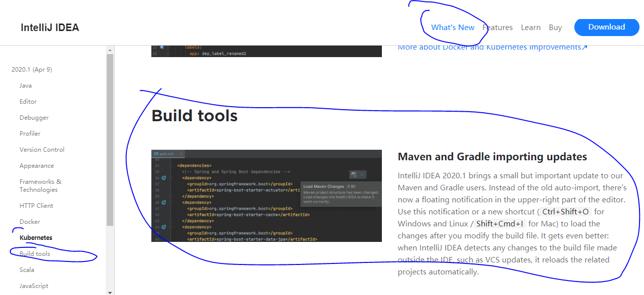Collapse the dependencies block via its fold marker

click(170, 165)
